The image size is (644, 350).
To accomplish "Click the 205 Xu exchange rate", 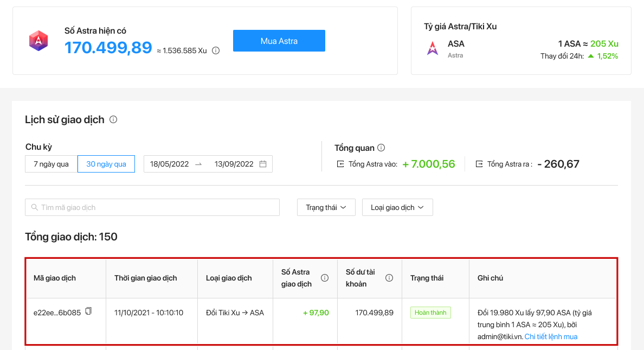I will click(x=604, y=43).
